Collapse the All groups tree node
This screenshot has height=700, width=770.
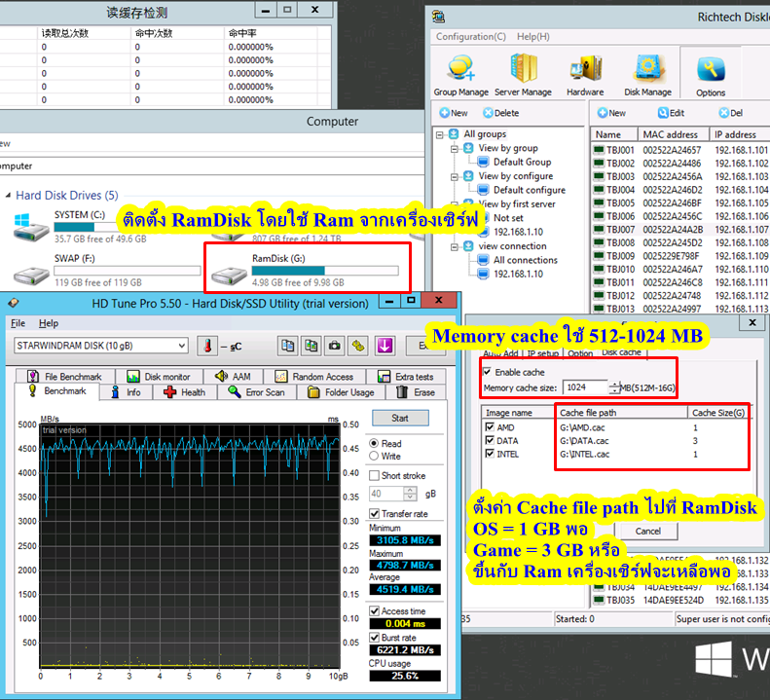point(440,134)
